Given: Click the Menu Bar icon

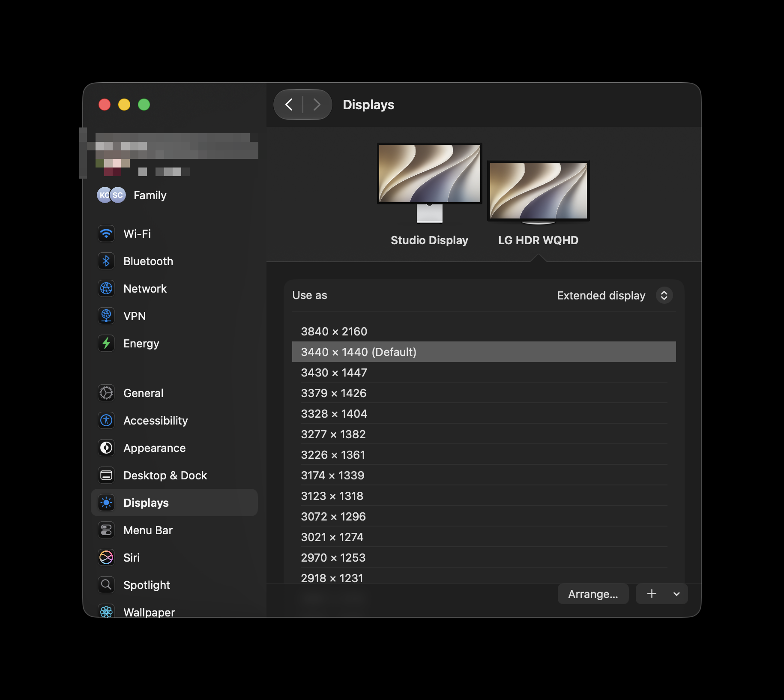Looking at the screenshot, I should pos(106,530).
